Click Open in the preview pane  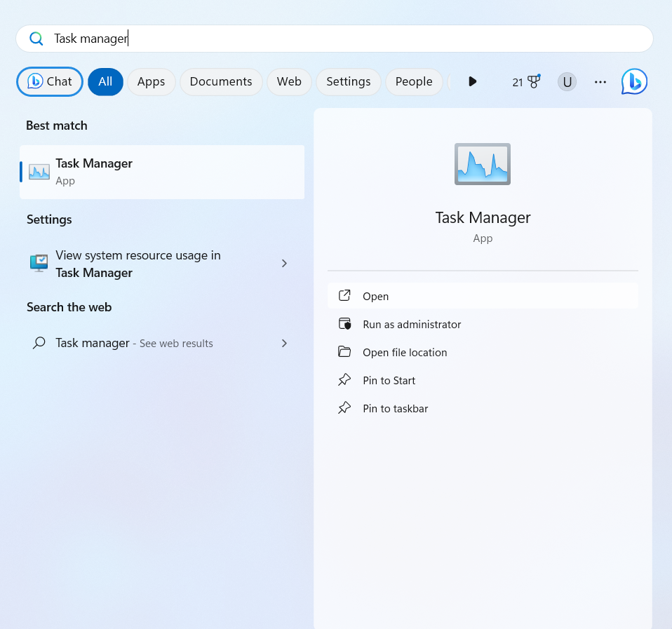click(x=483, y=296)
